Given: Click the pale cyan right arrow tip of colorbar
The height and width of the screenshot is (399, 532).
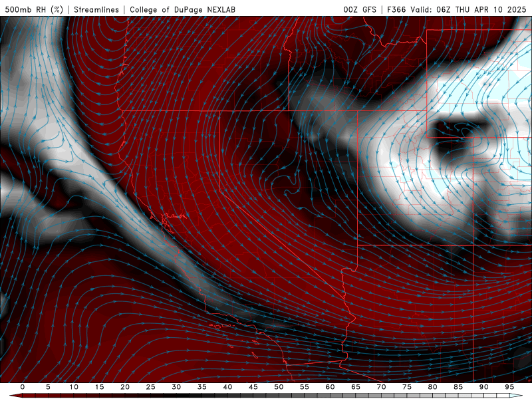Looking at the screenshot, I should coord(516,396).
